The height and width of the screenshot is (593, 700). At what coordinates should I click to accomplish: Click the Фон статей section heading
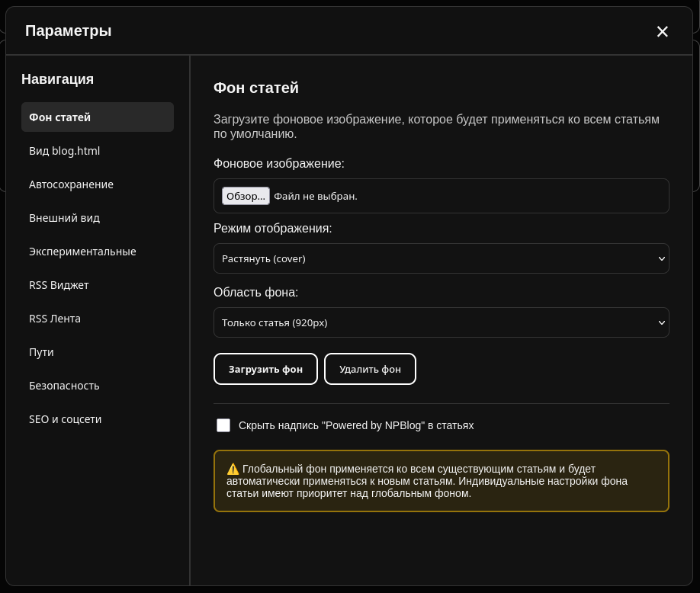tap(255, 88)
